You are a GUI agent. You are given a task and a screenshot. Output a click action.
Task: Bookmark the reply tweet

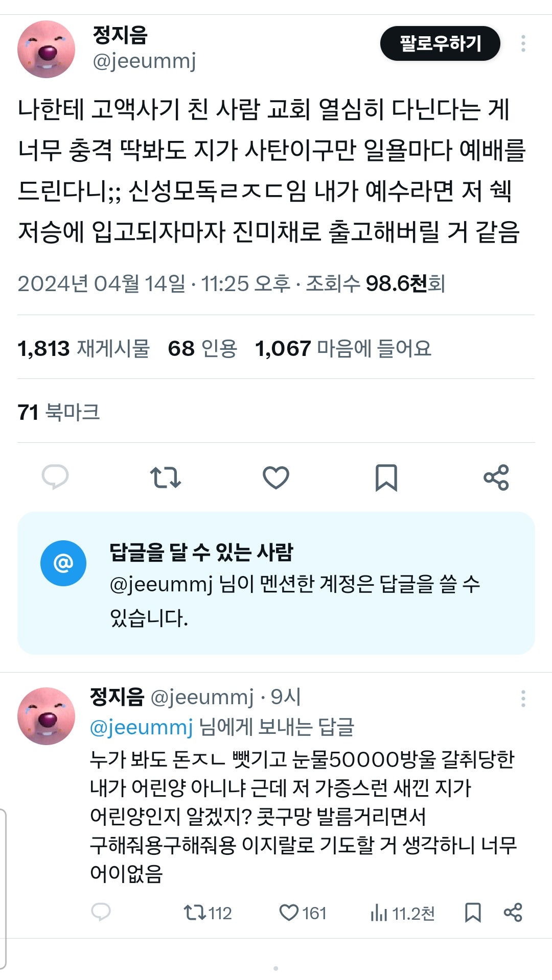(473, 913)
